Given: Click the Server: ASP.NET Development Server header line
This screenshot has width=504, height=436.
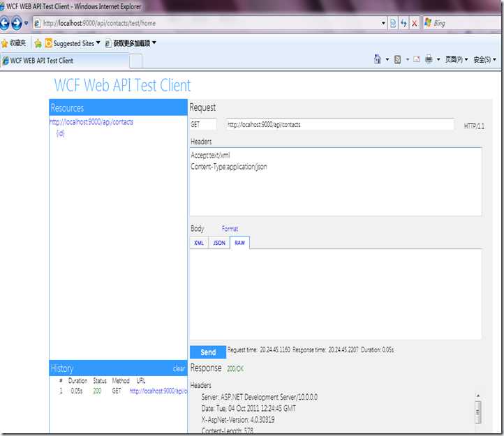Looking at the screenshot, I should coord(260,397).
